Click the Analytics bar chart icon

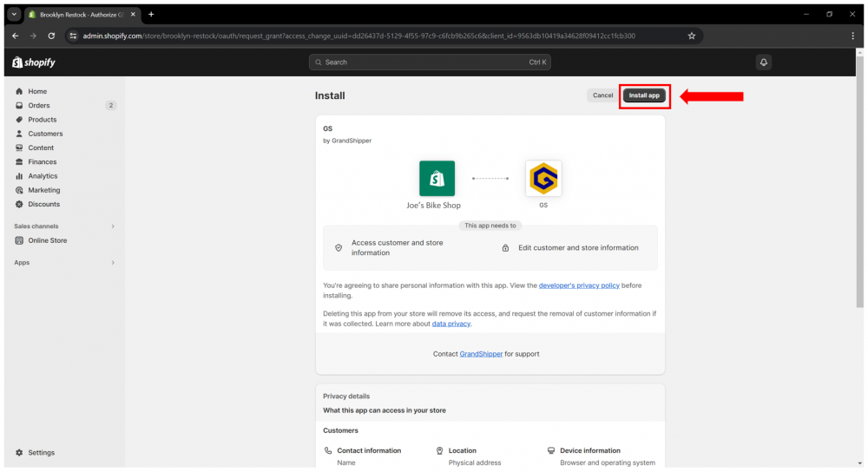[19, 176]
